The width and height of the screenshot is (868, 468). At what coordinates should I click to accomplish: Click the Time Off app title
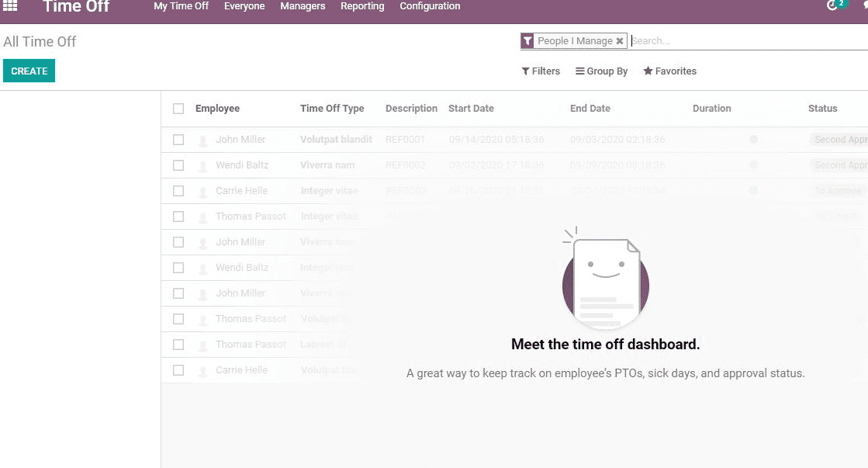(x=76, y=7)
